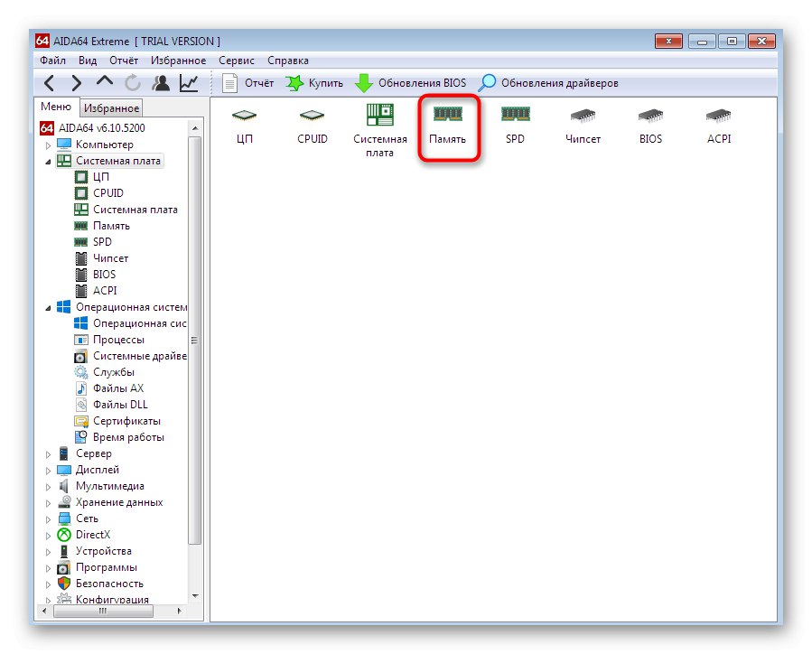Open the BIOS icon in main pane
This screenshot has width=812, height=654.
tap(650, 126)
